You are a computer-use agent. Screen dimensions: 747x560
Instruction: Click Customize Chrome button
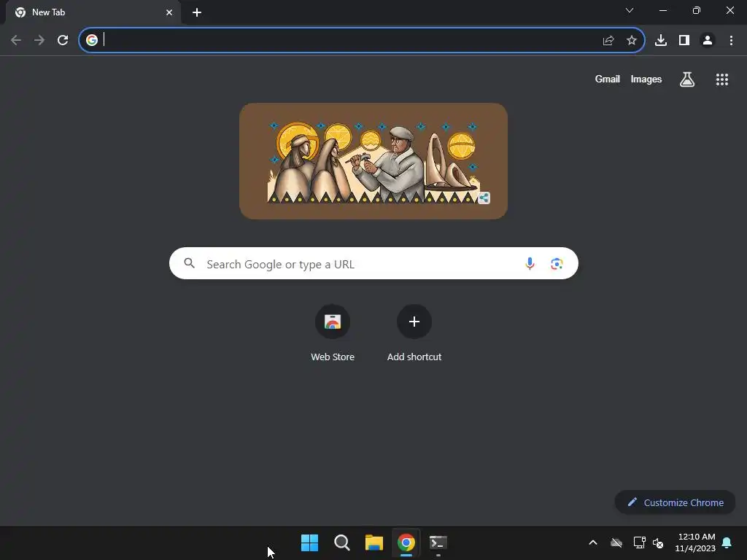tap(675, 502)
